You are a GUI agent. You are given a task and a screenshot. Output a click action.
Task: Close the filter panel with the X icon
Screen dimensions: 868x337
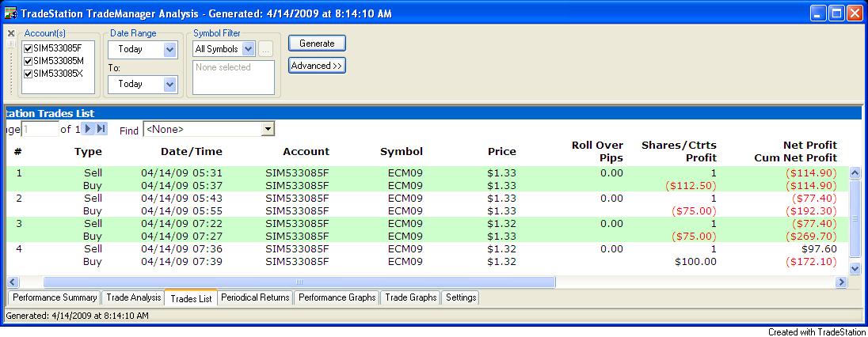tap(10, 33)
